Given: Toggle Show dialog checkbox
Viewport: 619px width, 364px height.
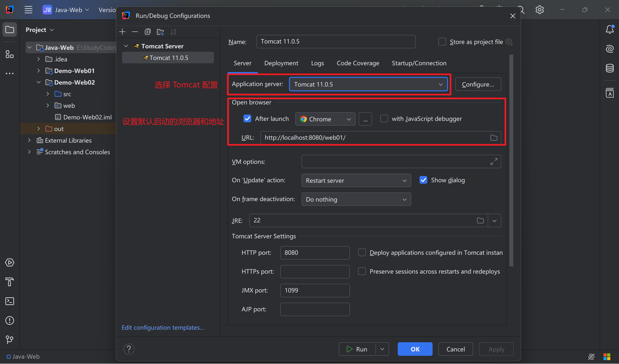Looking at the screenshot, I should point(423,180).
